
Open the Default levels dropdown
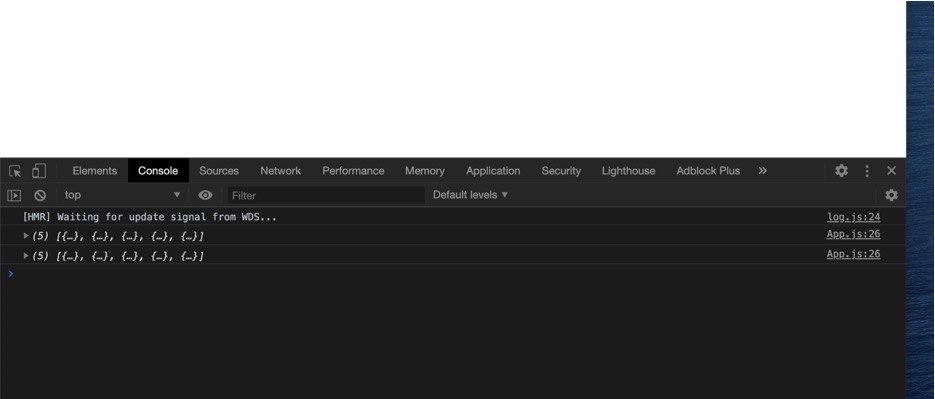point(470,194)
